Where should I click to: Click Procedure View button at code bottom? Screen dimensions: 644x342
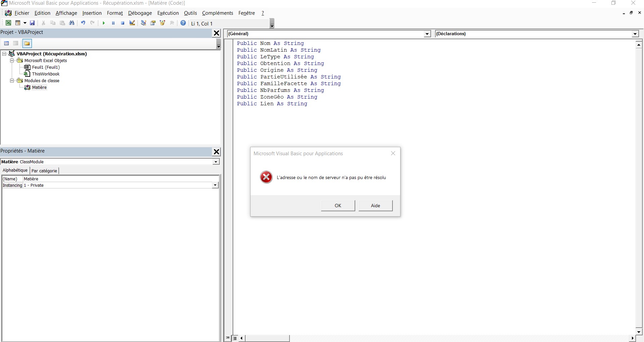point(228,338)
